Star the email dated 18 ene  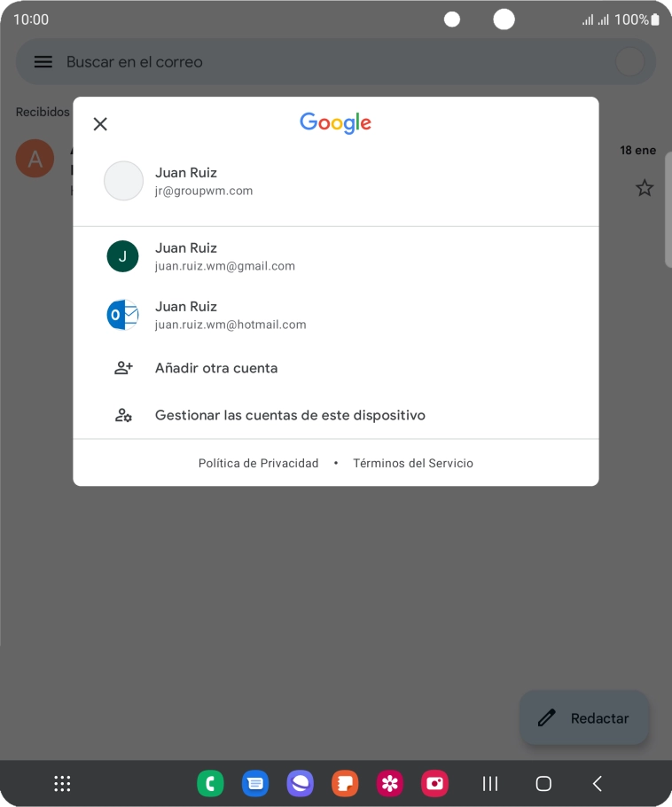(645, 188)
